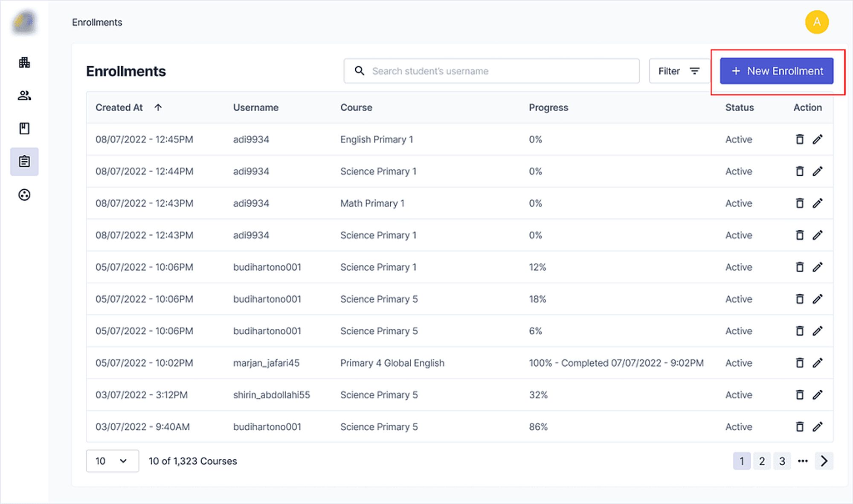Delete the 6% progress enrollment
The width and height of the screenshot is (853, 504).
800,331
